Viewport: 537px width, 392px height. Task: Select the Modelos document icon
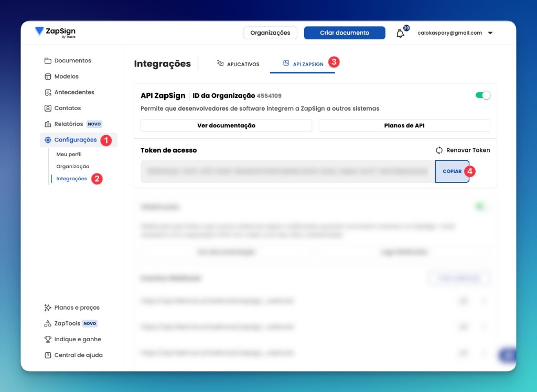(x=47, y=77)
